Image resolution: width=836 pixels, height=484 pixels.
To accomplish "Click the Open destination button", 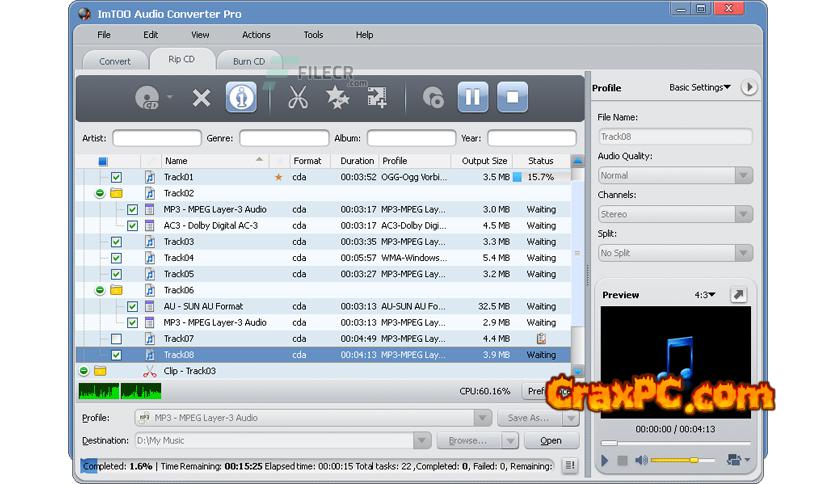I will point(551,440).
